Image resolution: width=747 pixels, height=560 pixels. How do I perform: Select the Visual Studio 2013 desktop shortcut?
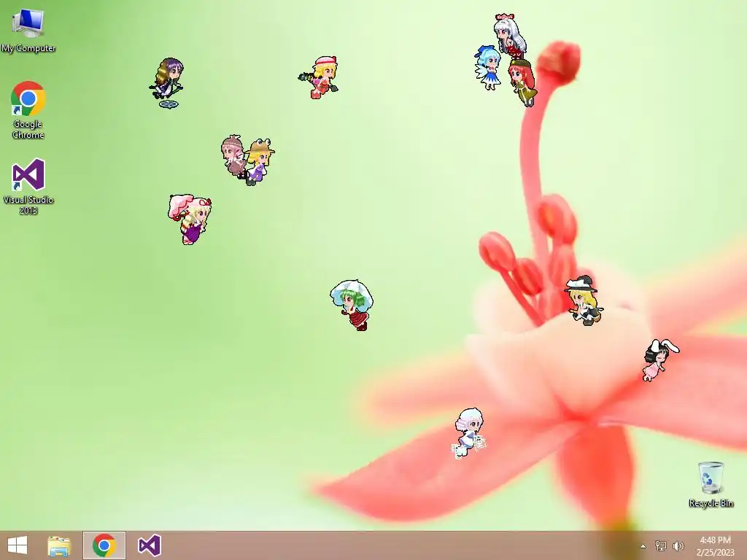click(28, 186)
